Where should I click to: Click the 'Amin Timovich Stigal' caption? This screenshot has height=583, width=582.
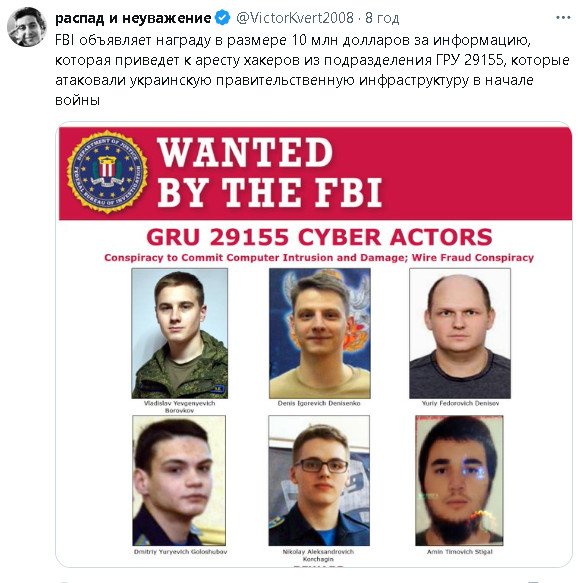point(459,552)
